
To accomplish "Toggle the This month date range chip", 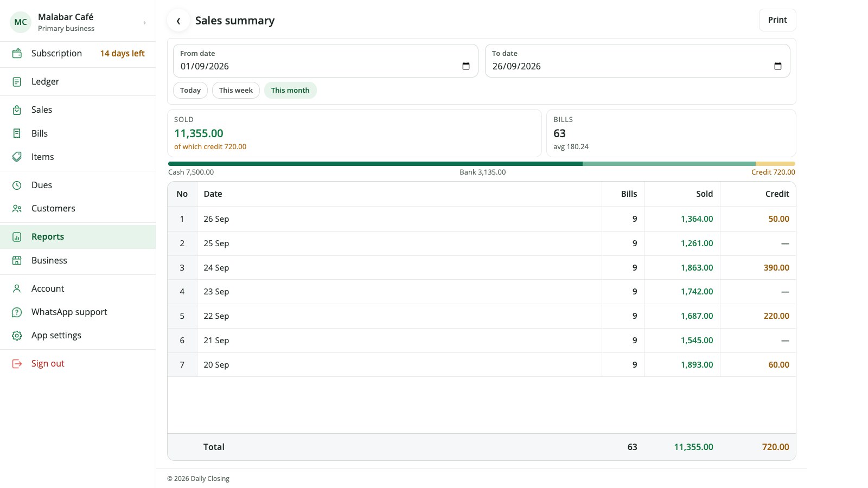I will [290, 91].
